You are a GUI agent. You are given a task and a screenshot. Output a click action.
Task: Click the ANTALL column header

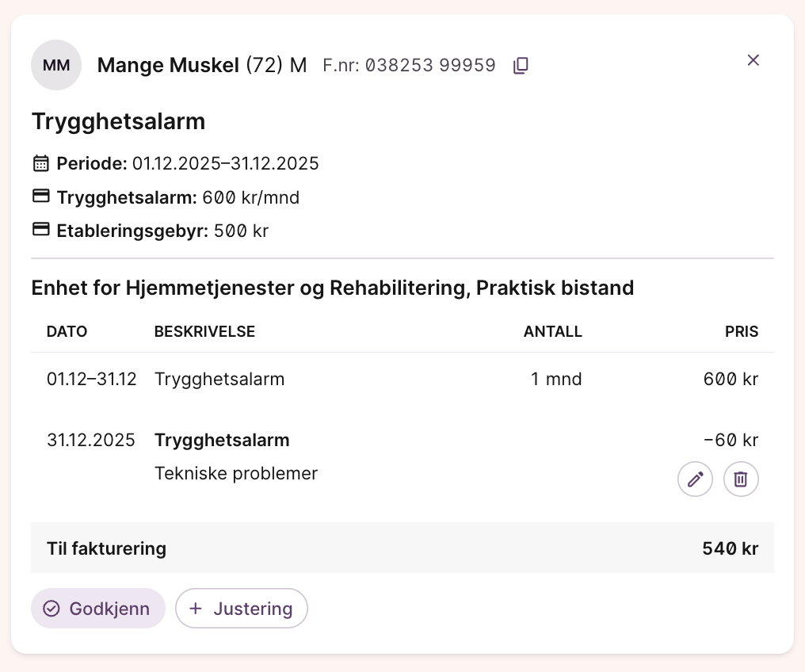(x=552, y=332)
